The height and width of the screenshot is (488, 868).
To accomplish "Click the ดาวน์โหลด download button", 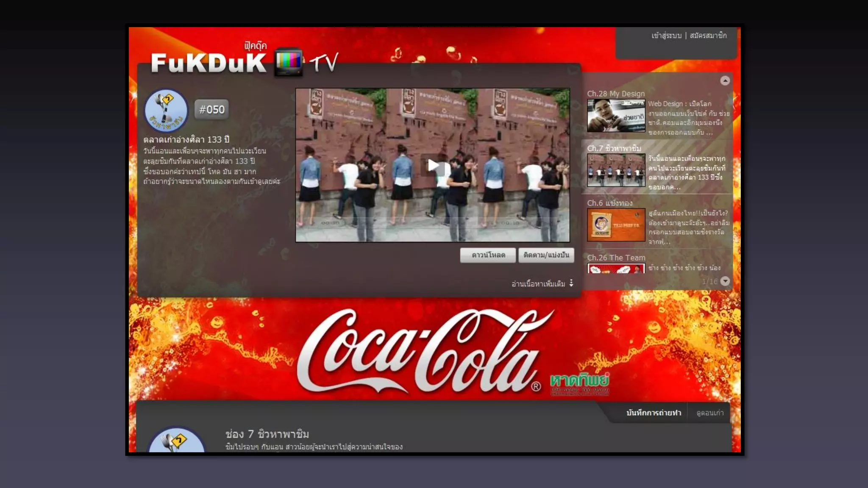I will [x=488, y=255].
